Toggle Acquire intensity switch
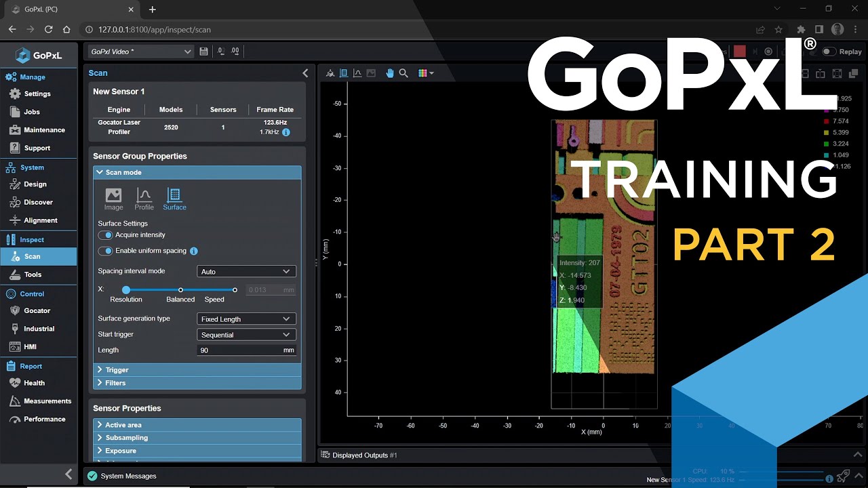 105,235
